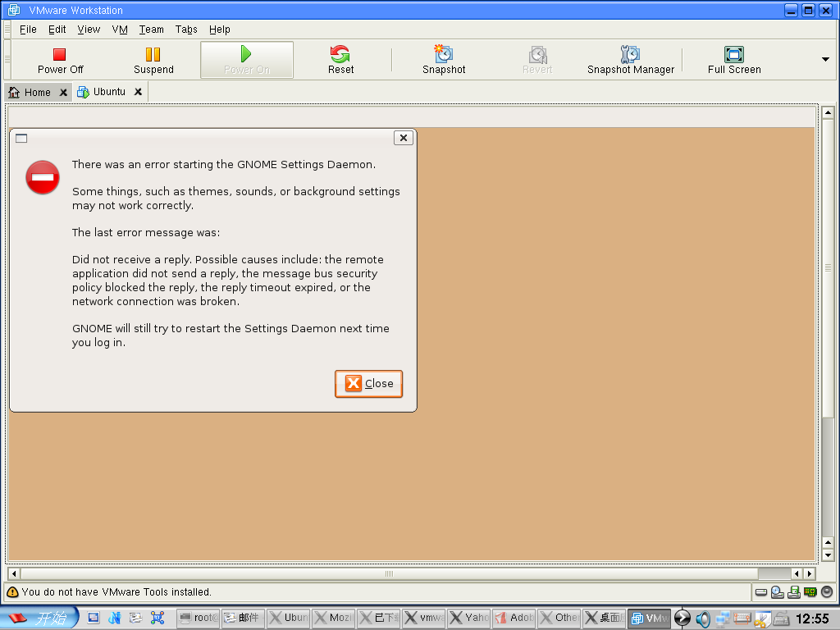Switch to the Othe taskbar window

click(x=559, y=618)
